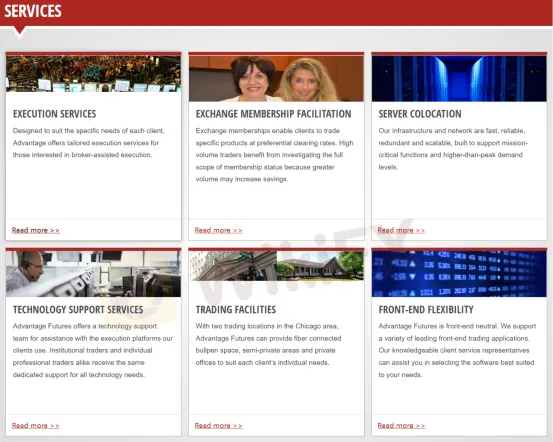
Task: Open Read more under Exchange Membership Facilitation
Action: click(218, 230)
